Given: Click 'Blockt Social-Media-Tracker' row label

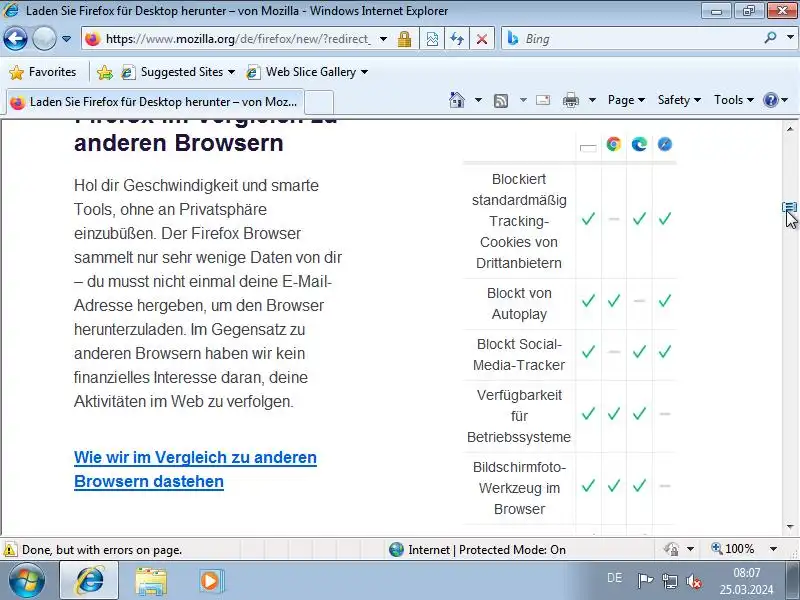Looking at the screenshot, I should point(519,355).
